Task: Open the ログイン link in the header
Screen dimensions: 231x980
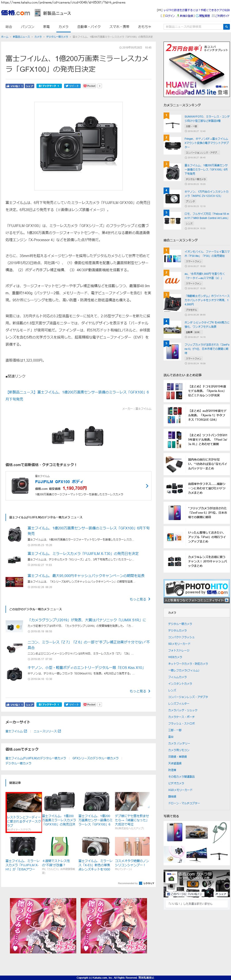Action: pos(169,16)
